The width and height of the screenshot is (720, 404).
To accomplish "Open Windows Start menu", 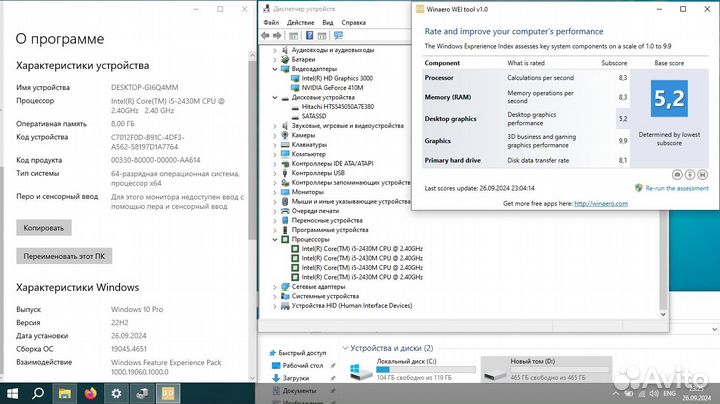I will tap(12, 393).
